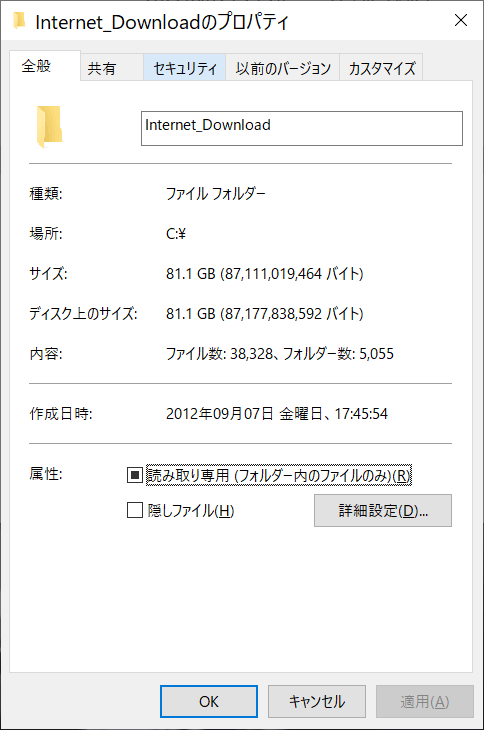
Task: Click the キャンセル button
Action: coord(316,701)
